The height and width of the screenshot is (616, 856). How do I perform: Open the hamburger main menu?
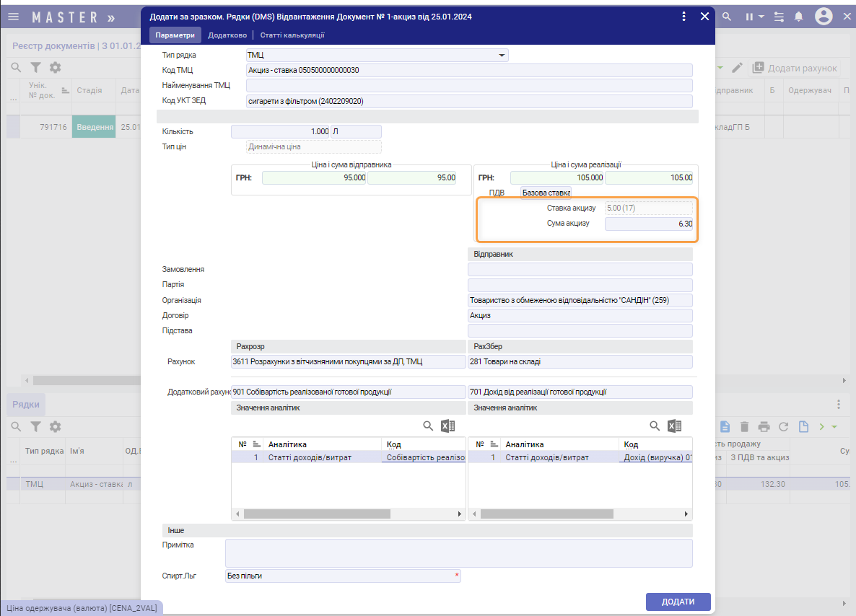12,17
